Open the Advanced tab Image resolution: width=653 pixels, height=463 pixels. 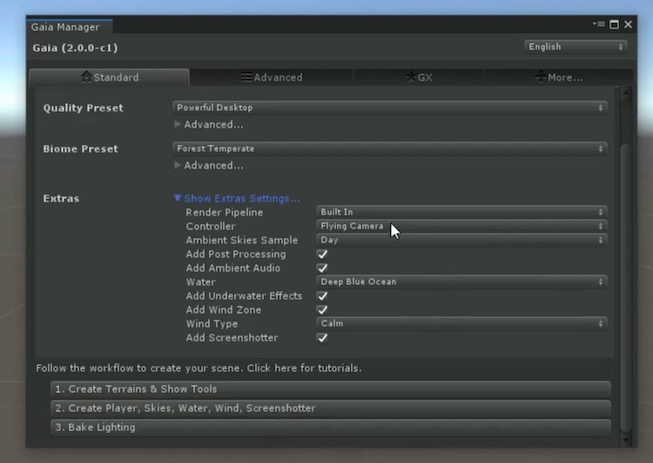tap(272, 77)
